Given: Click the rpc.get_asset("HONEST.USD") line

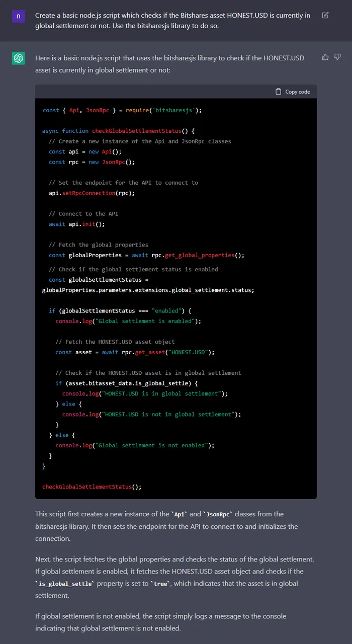Looking at the screenshot, I should click(135, 352).
